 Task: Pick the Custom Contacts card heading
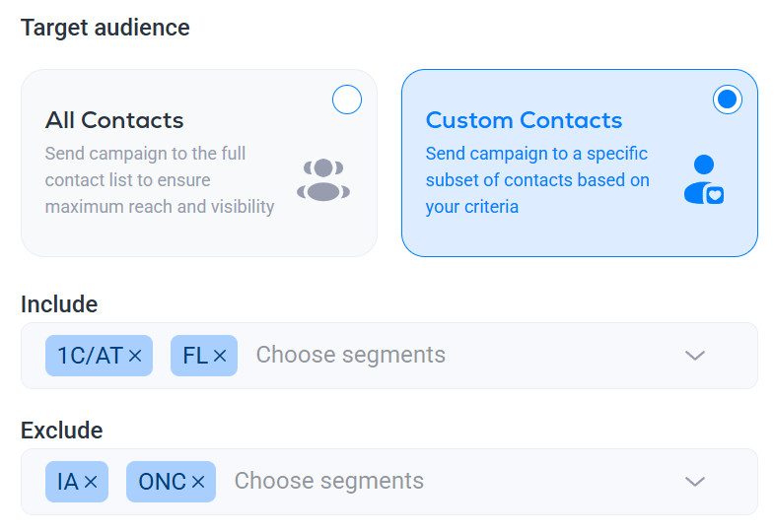pyautogui.click(x=524, y=120)
